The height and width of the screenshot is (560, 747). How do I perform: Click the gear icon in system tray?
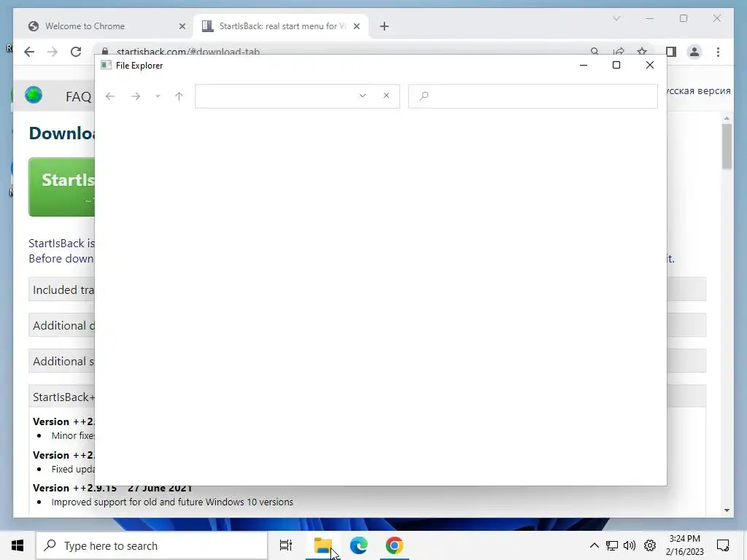coord(650,545)
